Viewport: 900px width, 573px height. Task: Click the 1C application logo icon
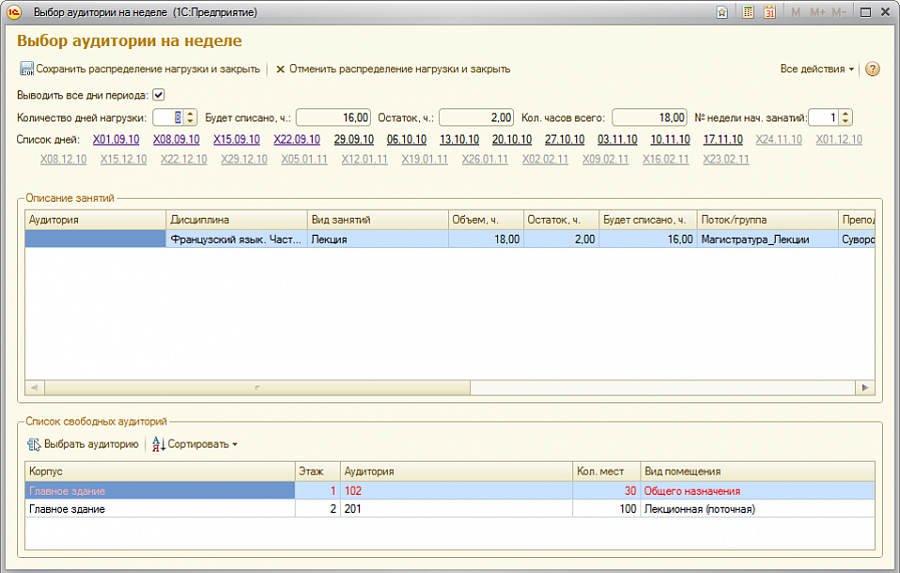(x=13, y=12)
